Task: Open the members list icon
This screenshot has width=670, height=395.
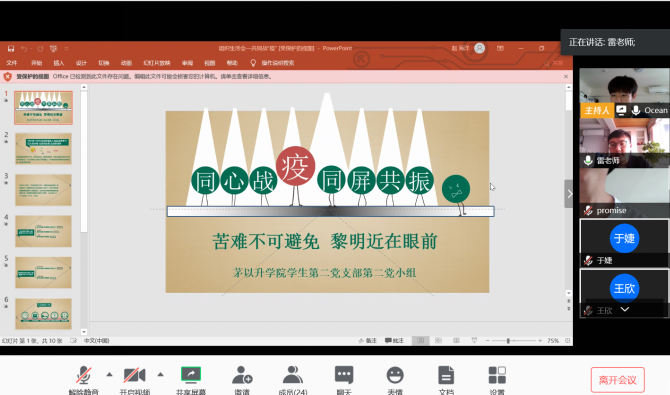Action: [x=293, y=375]
